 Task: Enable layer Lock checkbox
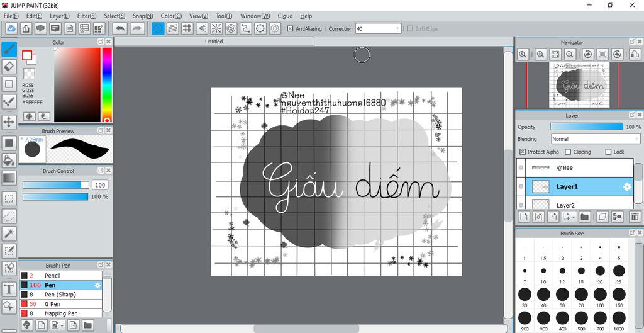point(608,152)
